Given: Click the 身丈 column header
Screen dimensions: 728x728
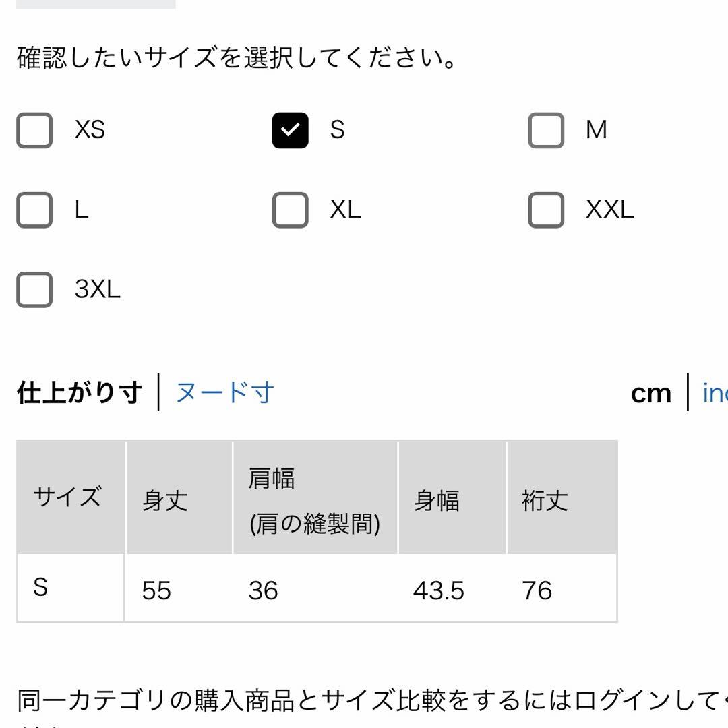Looking at the screenshot, I should (x=179, y=497).
